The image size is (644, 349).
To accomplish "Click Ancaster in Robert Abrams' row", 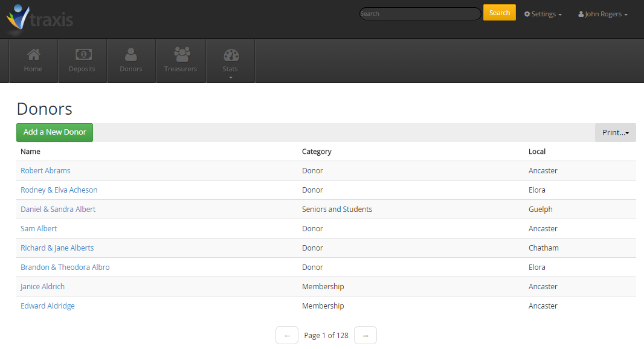I will coord(543,170).
